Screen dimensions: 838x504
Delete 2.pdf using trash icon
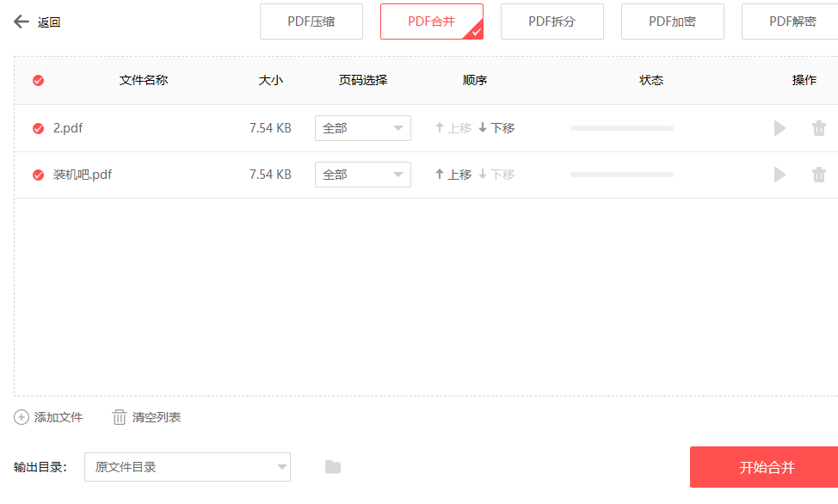point(818,128)
